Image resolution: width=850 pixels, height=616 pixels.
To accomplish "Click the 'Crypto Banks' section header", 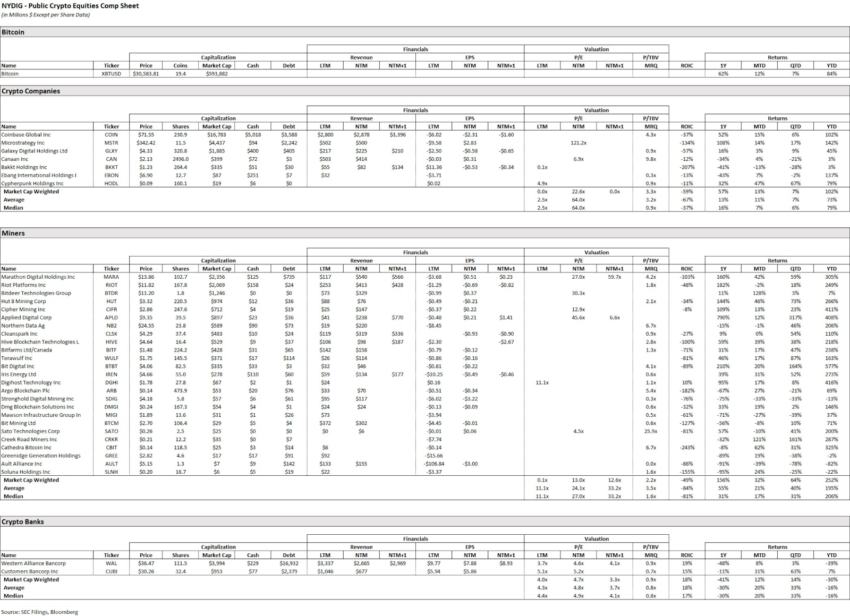I will [23, 521].
